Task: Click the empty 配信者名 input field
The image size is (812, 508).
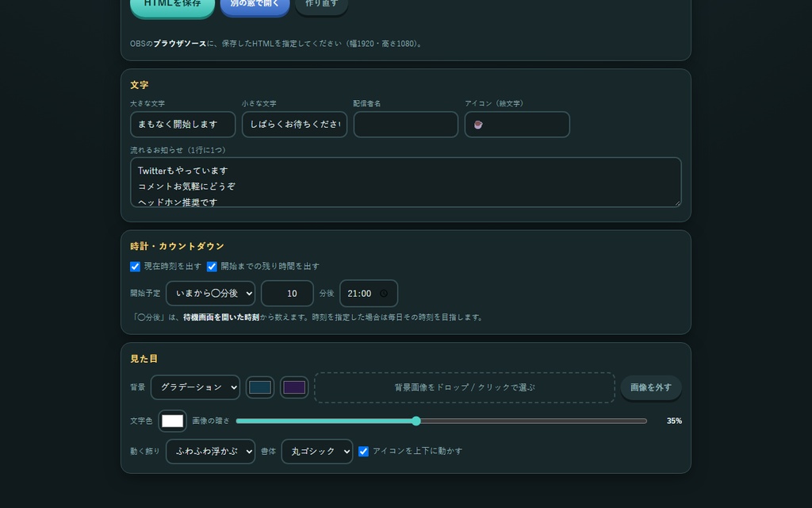Action: (x=405, y=125)
